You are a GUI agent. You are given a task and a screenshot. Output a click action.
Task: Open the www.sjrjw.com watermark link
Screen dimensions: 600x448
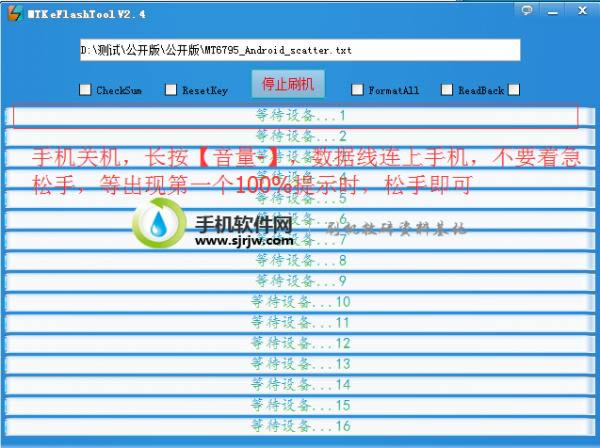click(244, 241)
